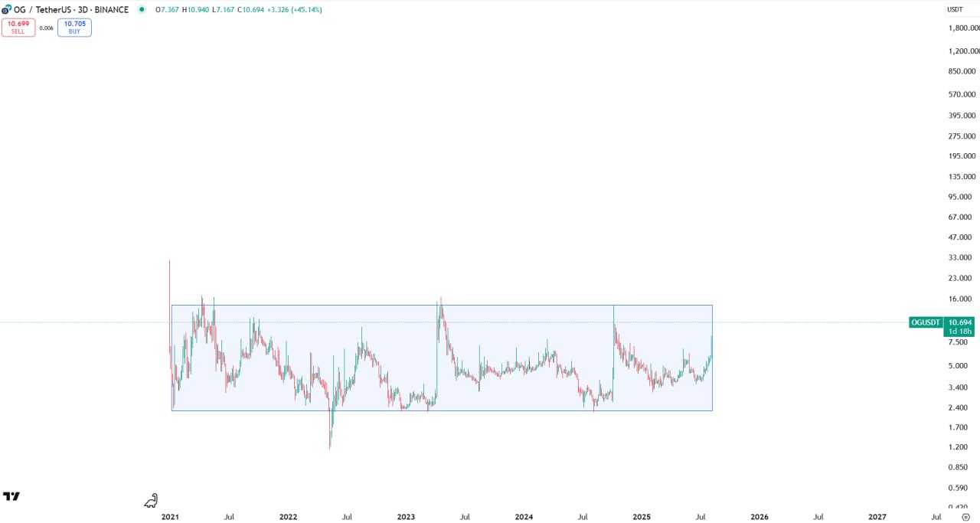Screen dimensions: 980x523
Task: Open the USDT currency selector
Action: [955, 10]
